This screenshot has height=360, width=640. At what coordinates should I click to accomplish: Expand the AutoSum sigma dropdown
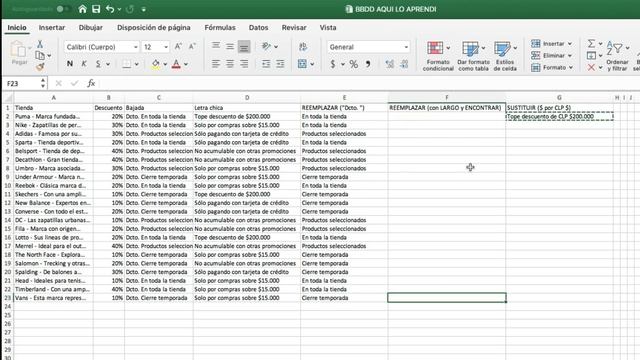pyautogui.click(x=600, y=43)
